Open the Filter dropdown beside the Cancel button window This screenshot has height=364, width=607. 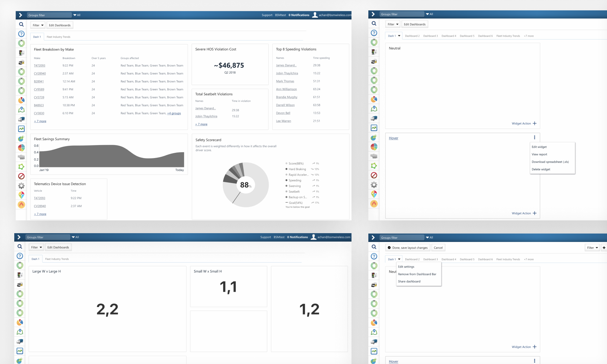pos(592,248)
